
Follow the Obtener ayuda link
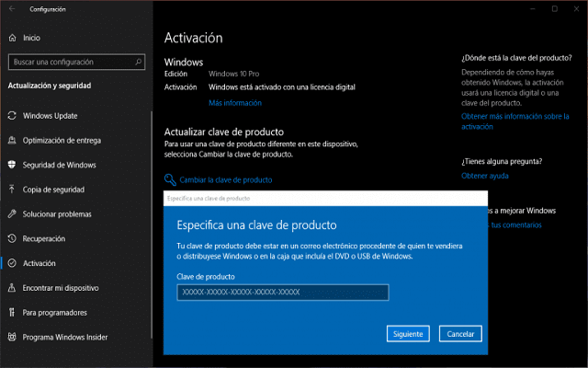(484, 175)
